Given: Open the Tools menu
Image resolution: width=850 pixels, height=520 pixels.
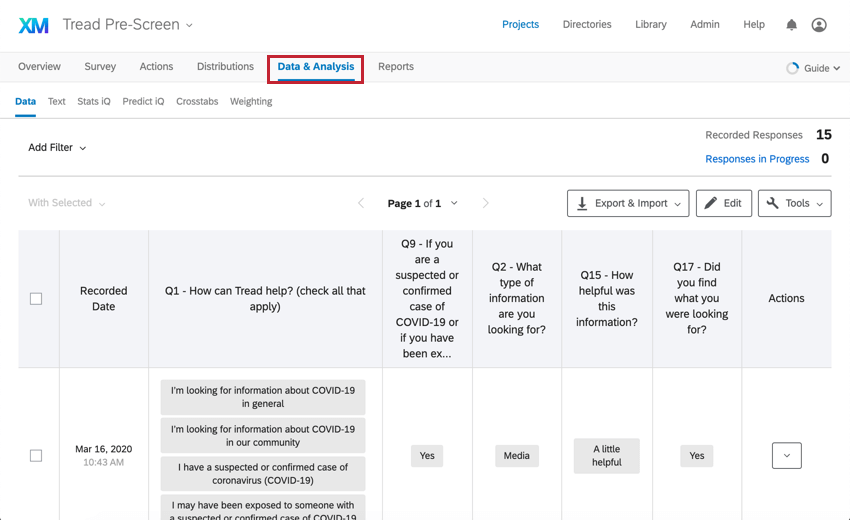Looking at the screenshot, I should (794, 203).
